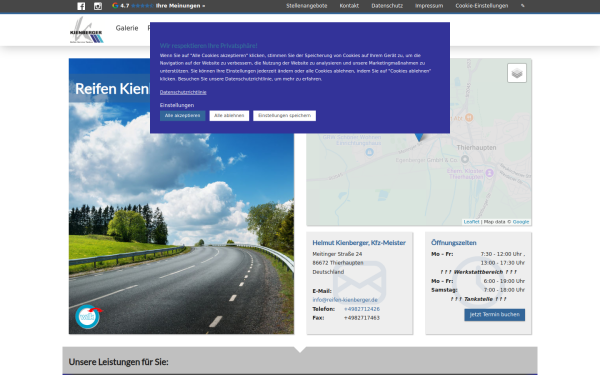Open Cookie-Einstellungen in the top bar
Screen dimensions: 600x375
[482, 6]
